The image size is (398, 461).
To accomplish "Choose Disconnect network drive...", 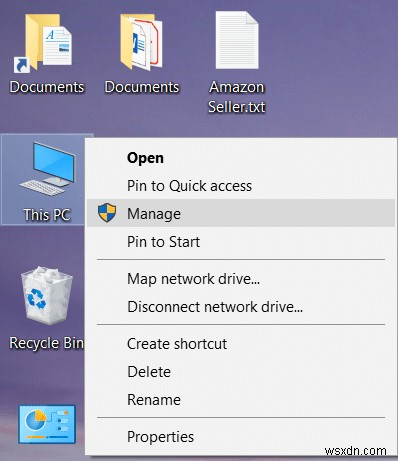I will pos(241,307).
